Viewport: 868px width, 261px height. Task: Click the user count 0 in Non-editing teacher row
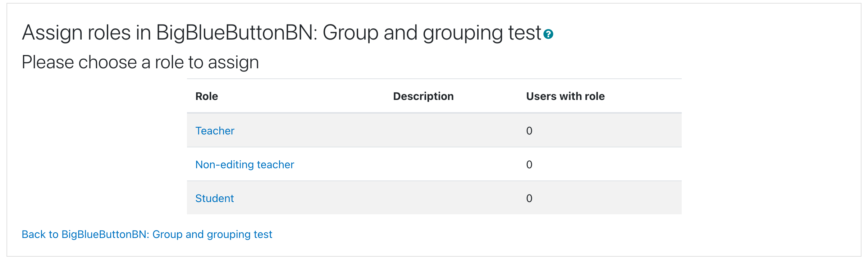point(529,164)
